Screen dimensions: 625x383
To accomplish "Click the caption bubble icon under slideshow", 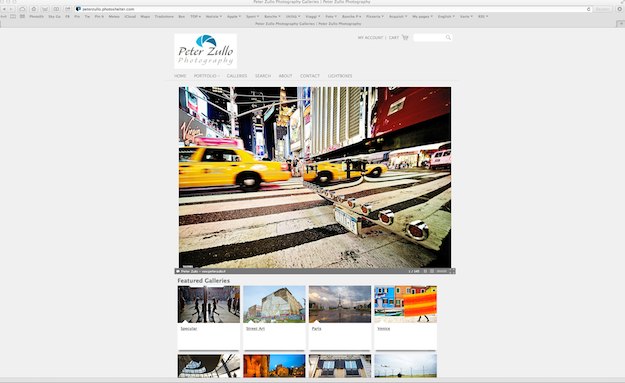I will tap(178, 271).
